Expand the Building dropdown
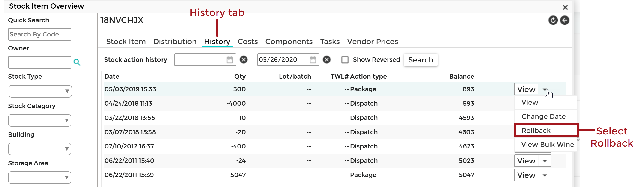 (x=39, y=149)
